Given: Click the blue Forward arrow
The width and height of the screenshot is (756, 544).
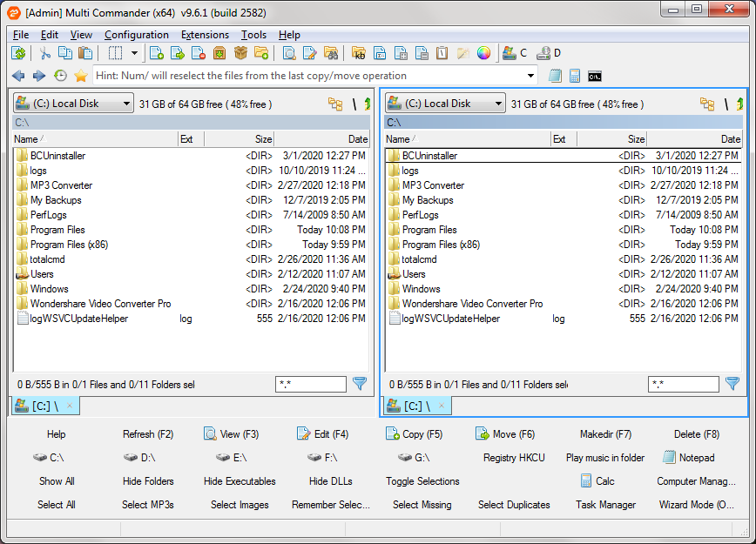Looking at the screenshot, I should point(39,76).
